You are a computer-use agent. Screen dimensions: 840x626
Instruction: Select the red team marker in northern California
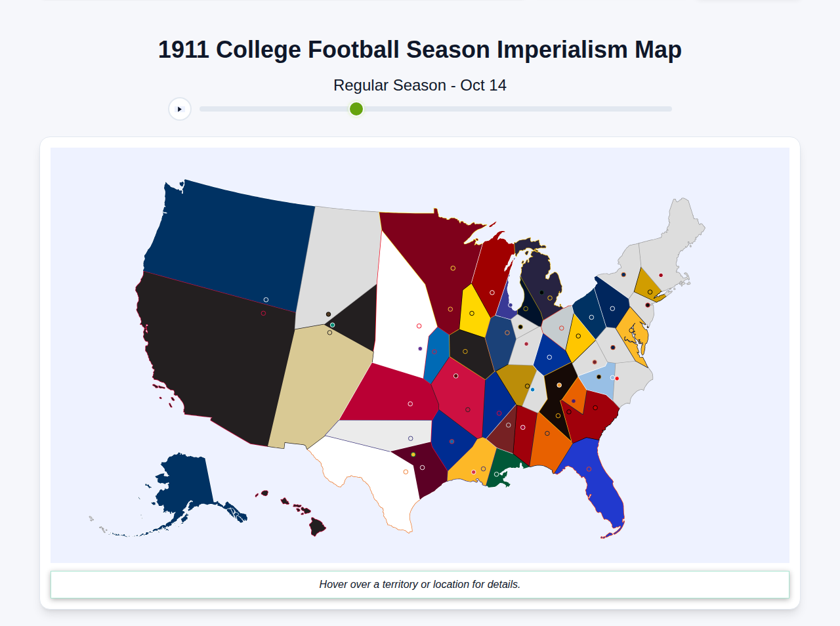point(263,313)
